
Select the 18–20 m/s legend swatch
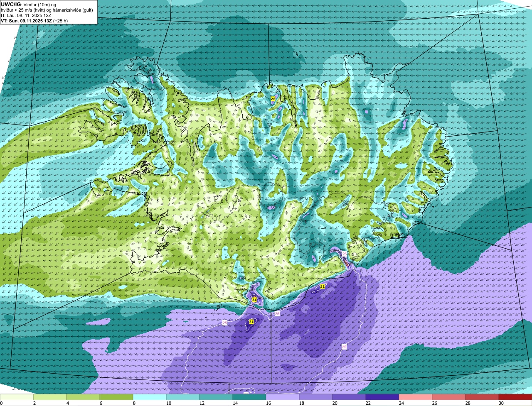[x=316, y=397]
